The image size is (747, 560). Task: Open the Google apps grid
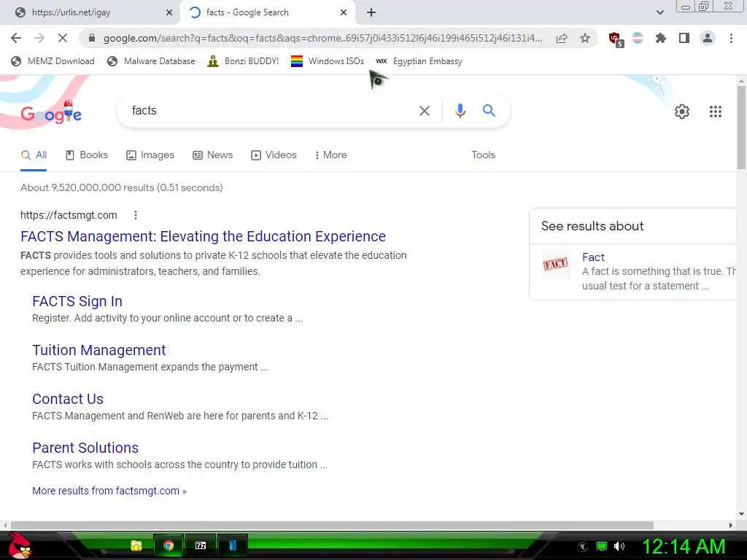[715, 112]
